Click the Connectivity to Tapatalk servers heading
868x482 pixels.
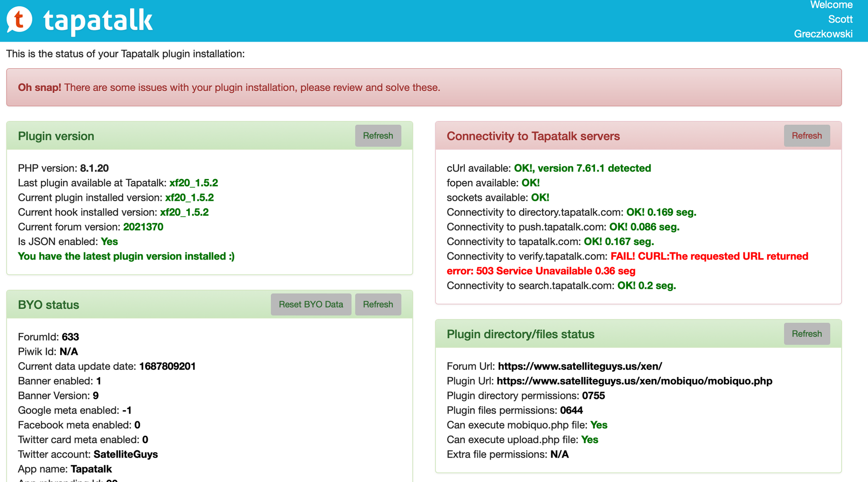(533, 136)
